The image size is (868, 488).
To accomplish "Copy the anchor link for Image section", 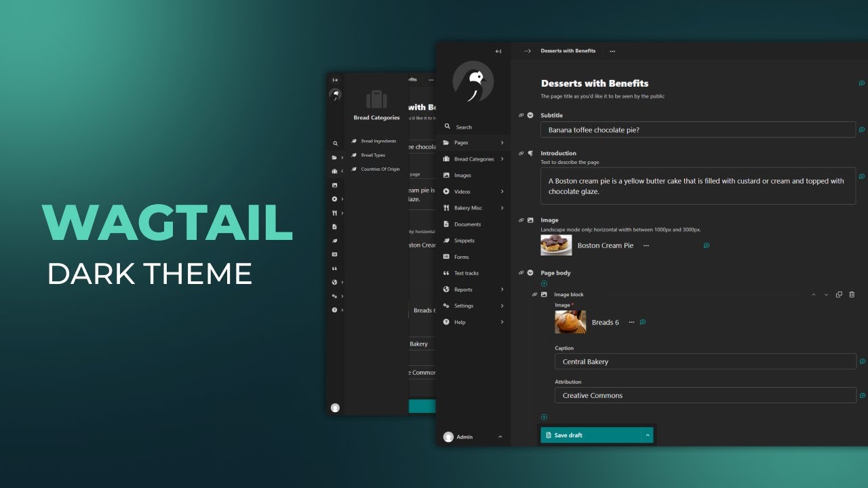I will pos(521,220).
